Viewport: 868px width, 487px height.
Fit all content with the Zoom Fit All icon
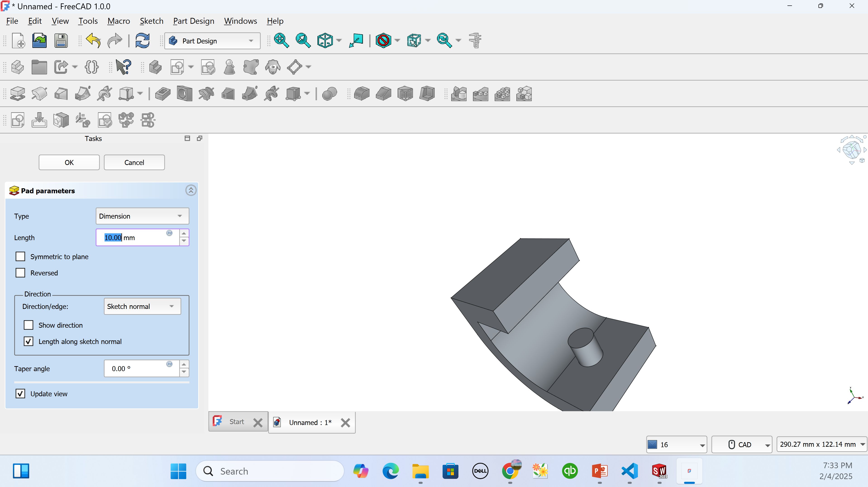[x=281, y=41]
